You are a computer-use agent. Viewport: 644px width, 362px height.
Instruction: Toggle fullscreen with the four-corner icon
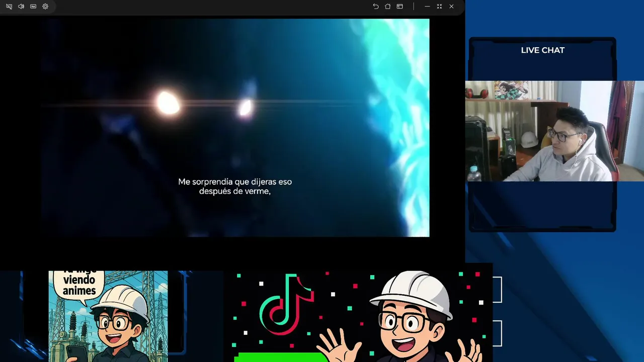439,7
